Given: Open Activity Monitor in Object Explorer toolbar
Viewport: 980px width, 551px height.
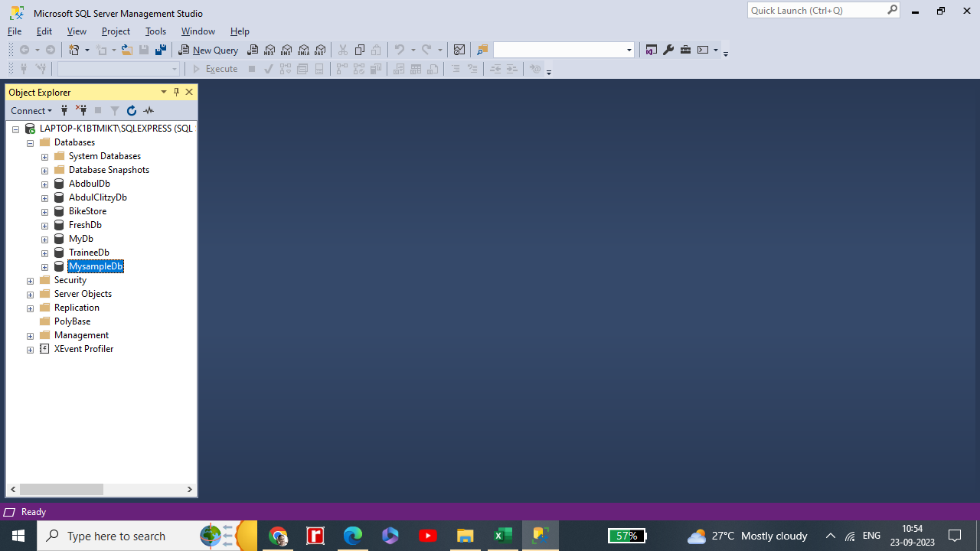Looking at the screenshot, I should 149,110.
